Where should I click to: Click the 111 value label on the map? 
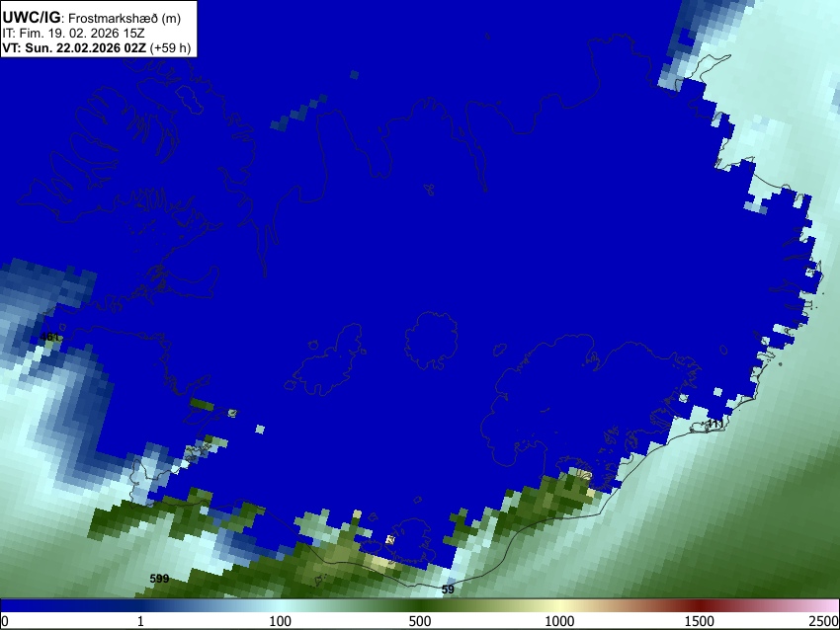click(x=715, y=424)
